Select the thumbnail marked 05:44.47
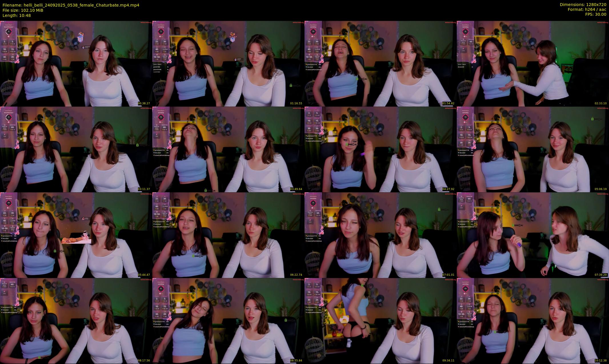 (x=76, y=235)
